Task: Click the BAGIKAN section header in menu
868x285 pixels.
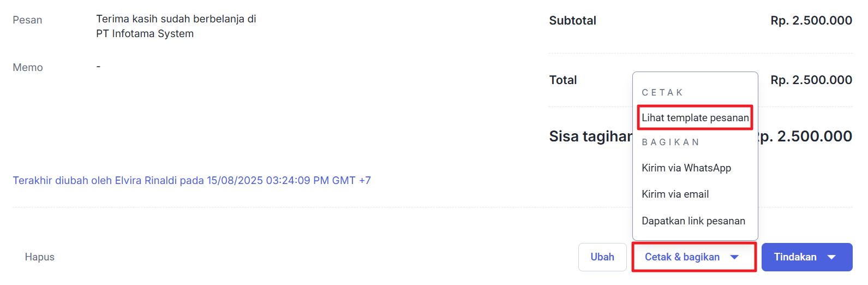Action: [x=671, y=143]
